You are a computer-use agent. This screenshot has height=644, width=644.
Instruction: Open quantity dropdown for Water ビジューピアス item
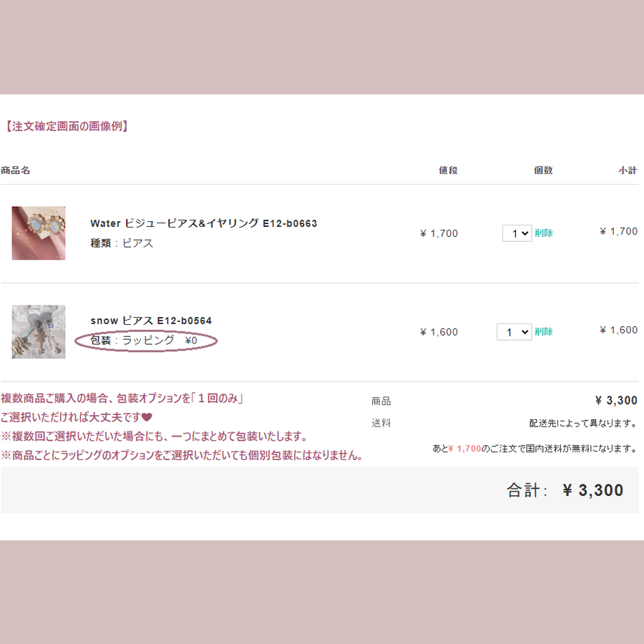(x=517, y=233)
